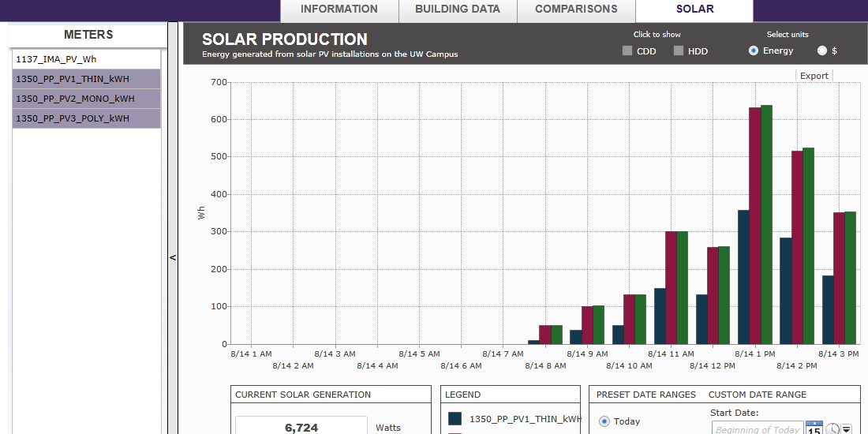Image resolution: width=868 pixels, height=434 pixels.
Task: Go to the Comparisons tab
Action: pos(576,9)
